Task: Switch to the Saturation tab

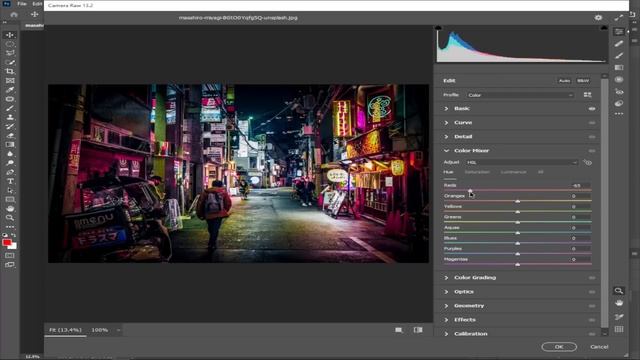Action: tap(477, 172)
